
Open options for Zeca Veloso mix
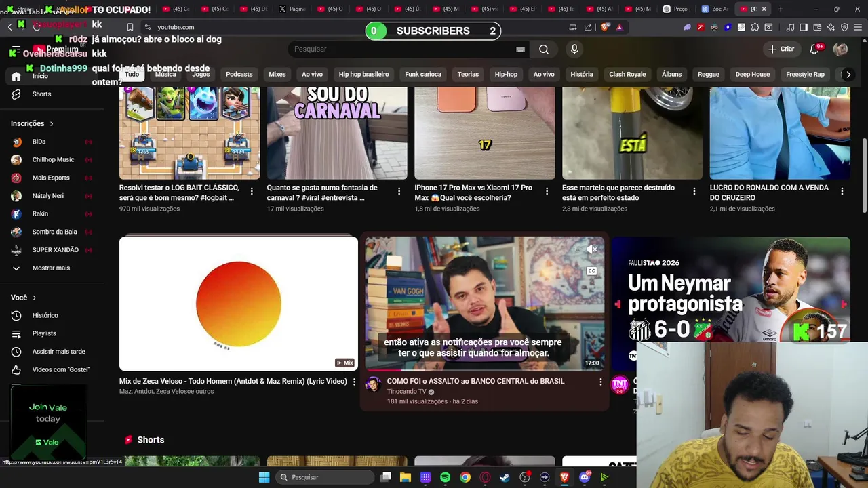pyautogui.click(x=354, y=382)
